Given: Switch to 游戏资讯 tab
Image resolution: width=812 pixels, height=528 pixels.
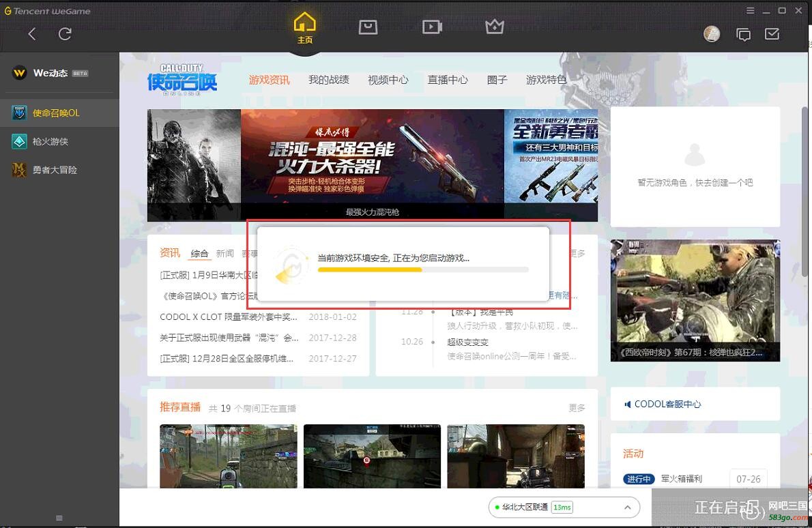Looking at the screenshot, I should point(270,80).
